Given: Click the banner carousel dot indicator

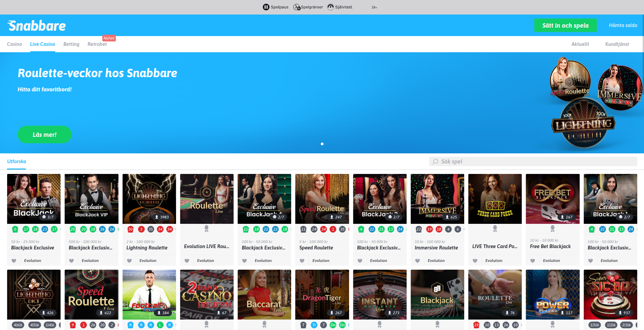Looking at the screenshot, I should [x=322, y=144].
